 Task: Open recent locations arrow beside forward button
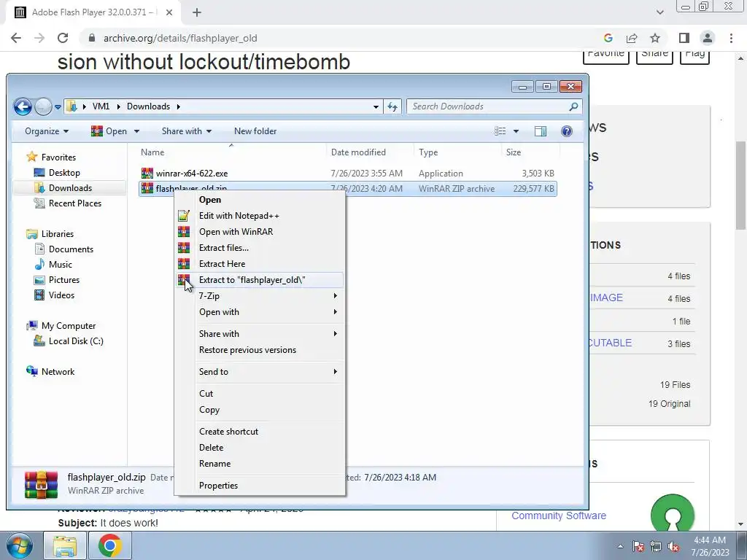tap(58, 107)
